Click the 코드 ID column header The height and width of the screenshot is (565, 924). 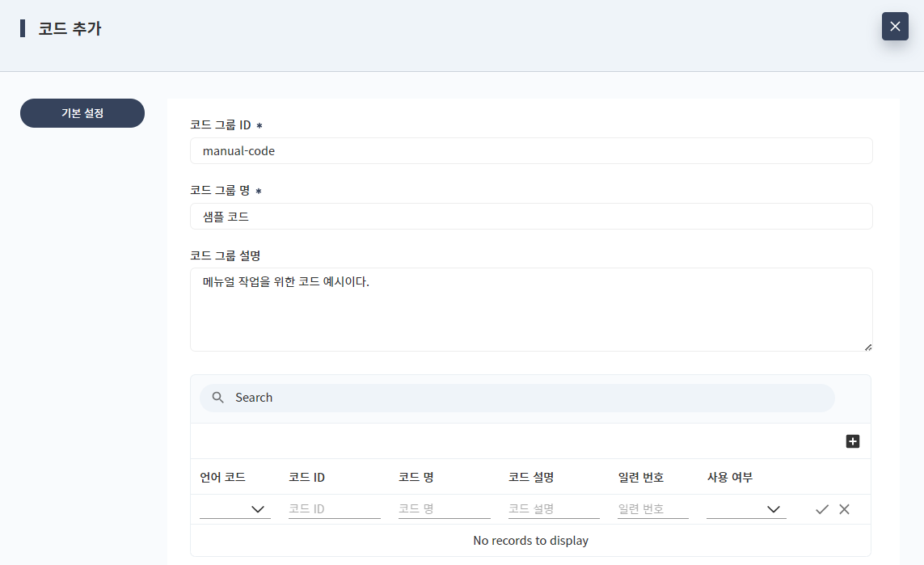coord(306,477)
